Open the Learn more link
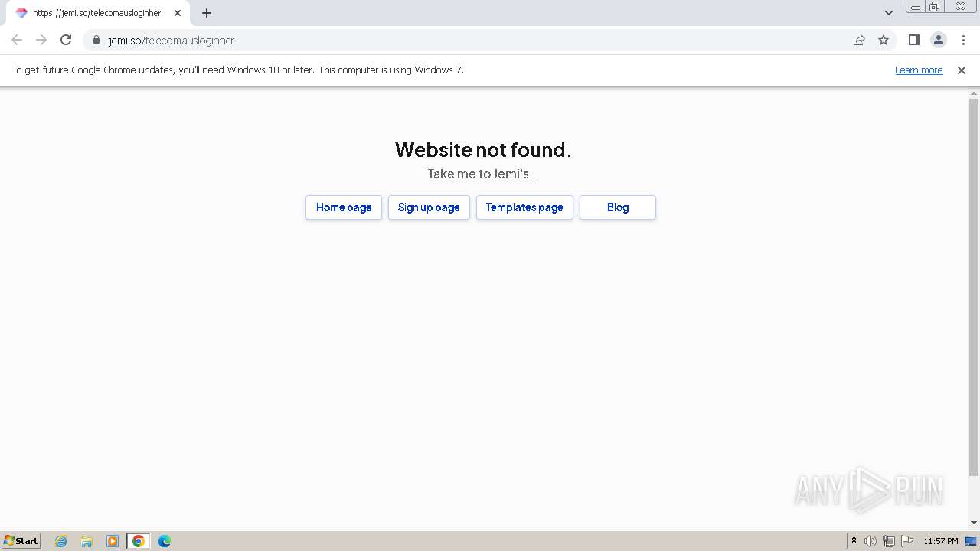 pos(919,70)
